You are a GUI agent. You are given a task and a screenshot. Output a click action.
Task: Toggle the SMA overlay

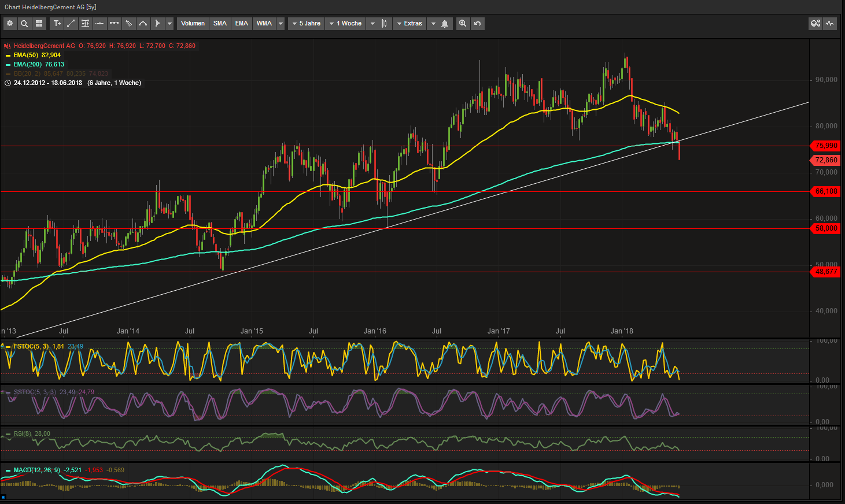tap(220, 24)
